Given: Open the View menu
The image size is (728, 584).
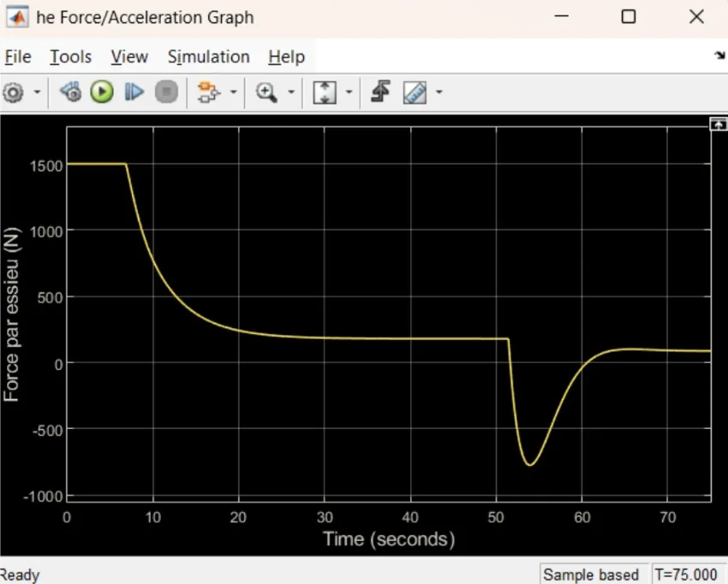Looking at the screenshot, I should pos(129,57).
